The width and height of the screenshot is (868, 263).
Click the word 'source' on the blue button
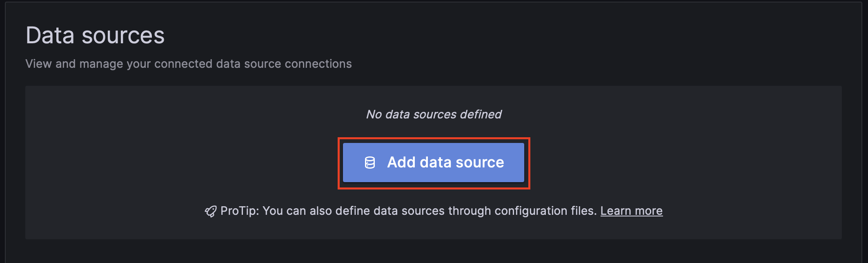tap(480, 163)
